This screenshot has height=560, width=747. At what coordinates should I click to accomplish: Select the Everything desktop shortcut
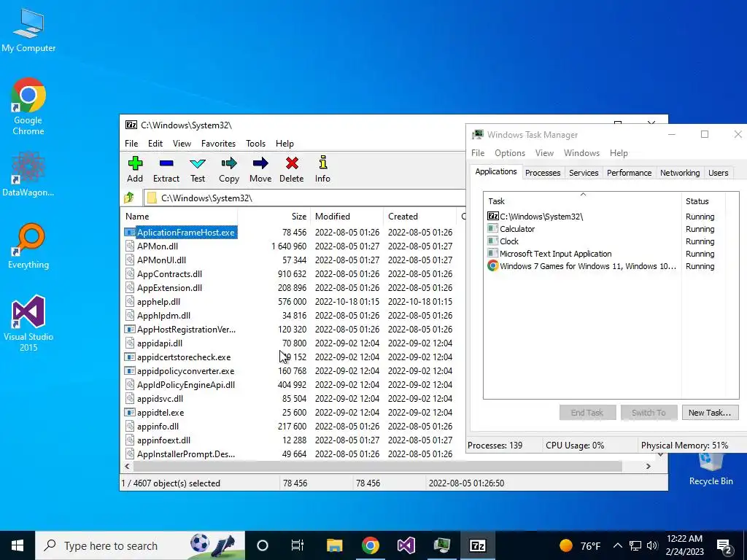28,246
